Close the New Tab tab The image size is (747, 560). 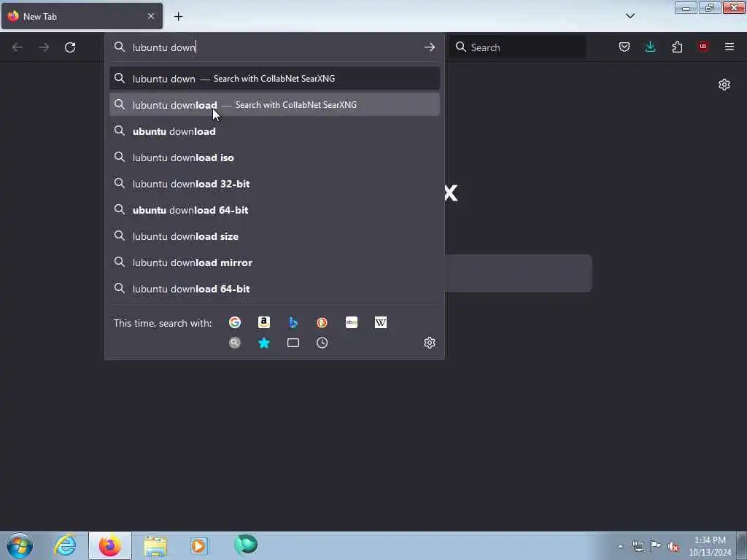[x=151, y=16]
